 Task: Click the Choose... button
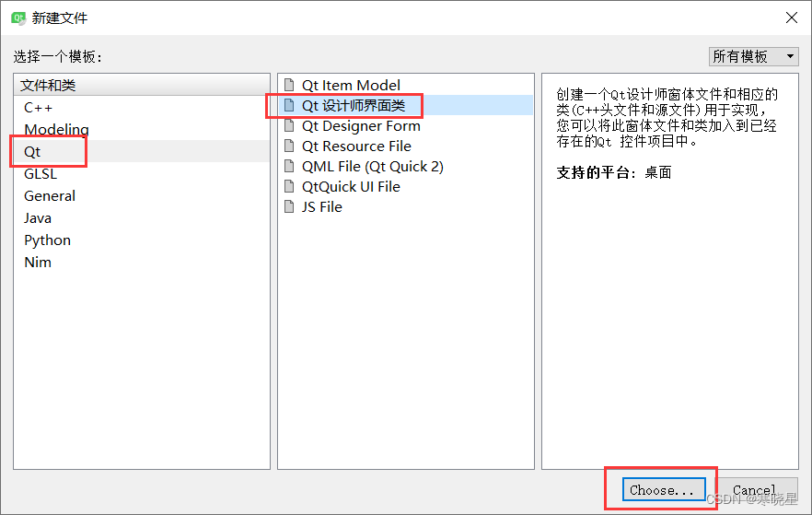tap(664, 489)
